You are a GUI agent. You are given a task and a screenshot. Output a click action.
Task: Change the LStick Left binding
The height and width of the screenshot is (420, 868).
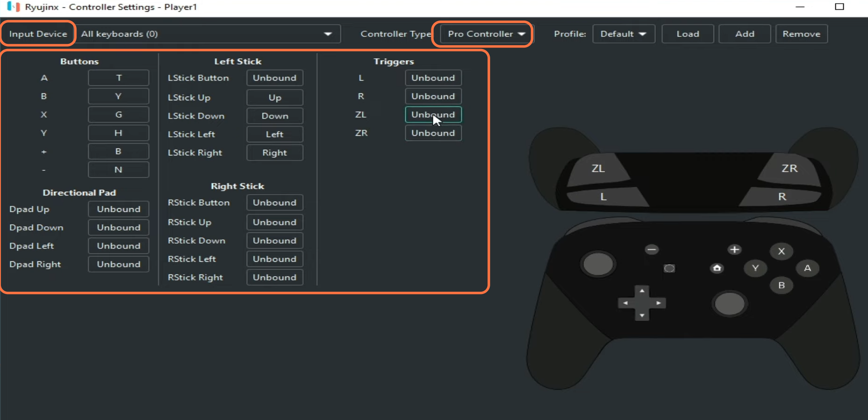(275, 134)
